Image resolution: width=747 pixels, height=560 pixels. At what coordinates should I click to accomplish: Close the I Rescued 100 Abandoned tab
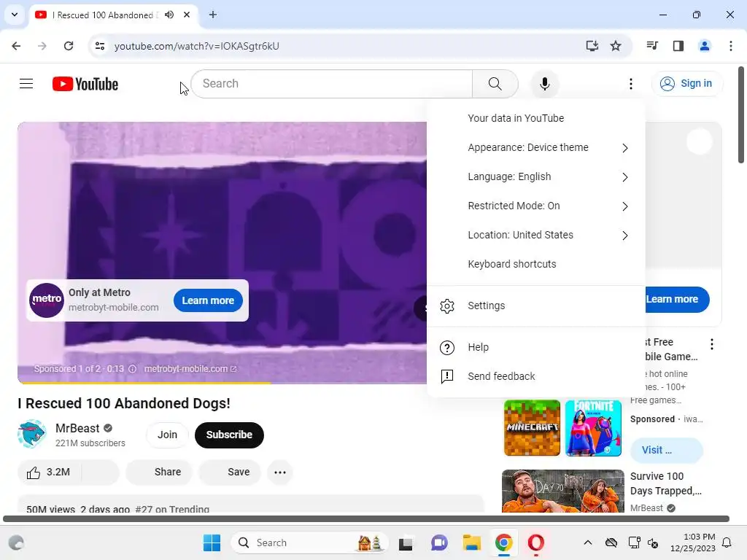[187, 15]
